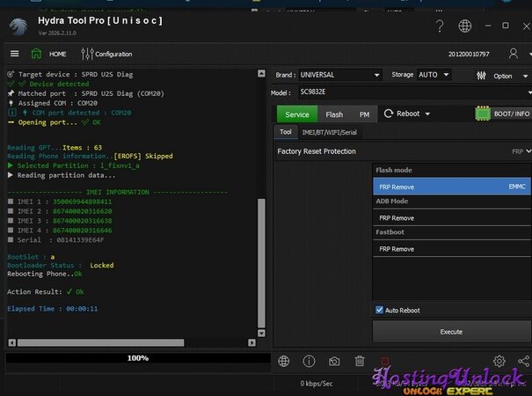Switch to the Flash tab
This screenshot has width=532, height=396.
coord(334,114)
